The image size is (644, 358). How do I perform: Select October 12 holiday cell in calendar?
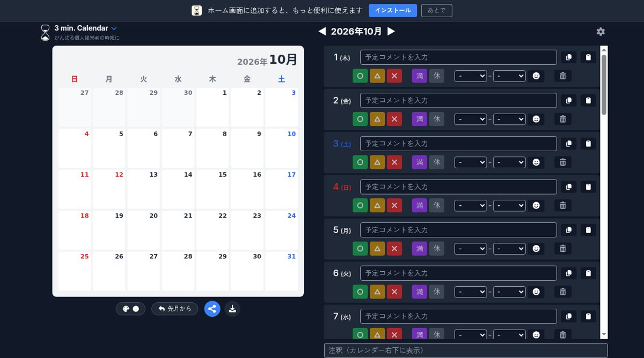pos(109,189)
